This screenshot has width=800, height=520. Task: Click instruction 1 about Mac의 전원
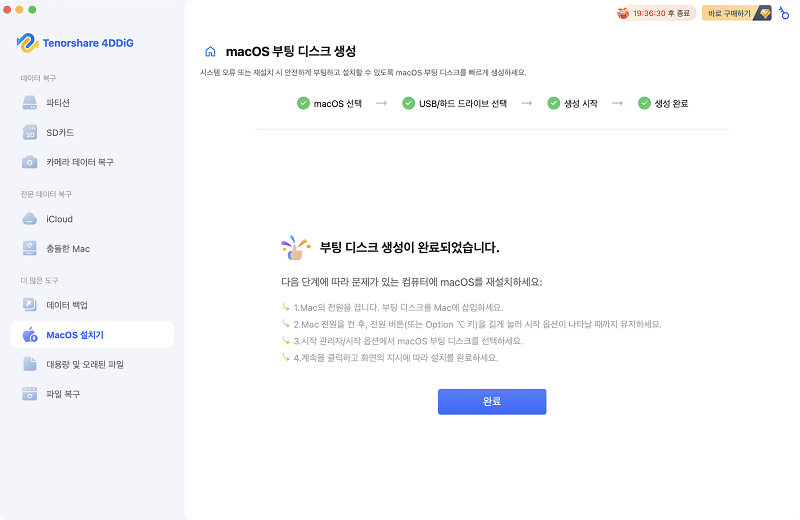[x=398, y=308]
